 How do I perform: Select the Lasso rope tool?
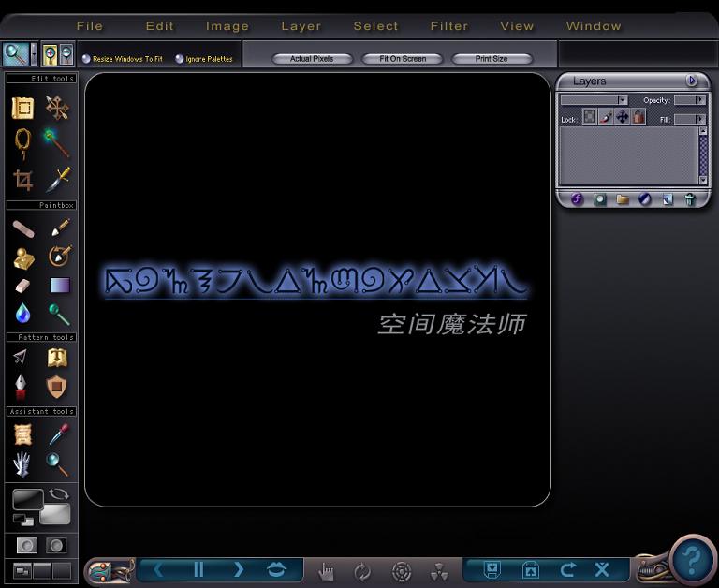pyautogui.click(x=22, y=143)
